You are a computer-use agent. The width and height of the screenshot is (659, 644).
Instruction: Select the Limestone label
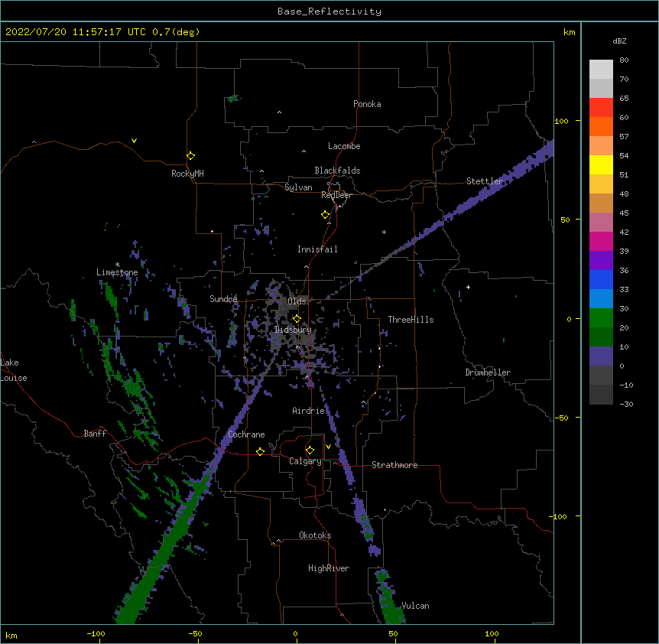[117, 272]
